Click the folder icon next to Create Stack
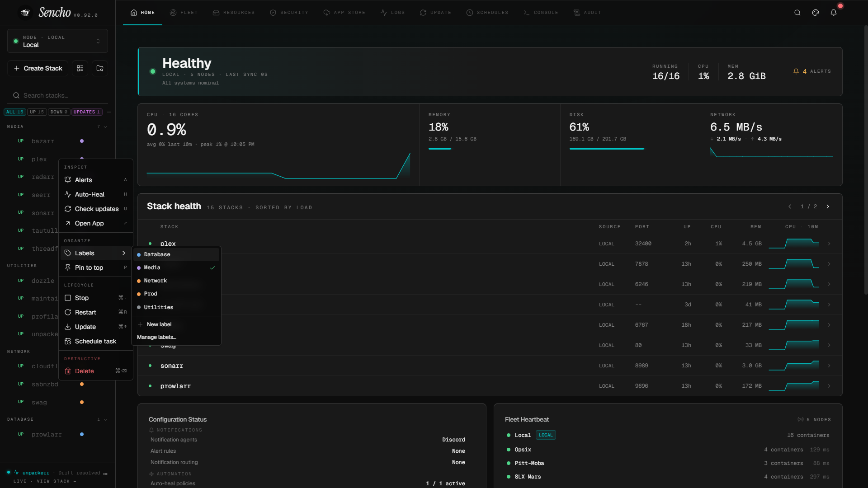This screenshot has height=488, width=868. click(100, 68)
